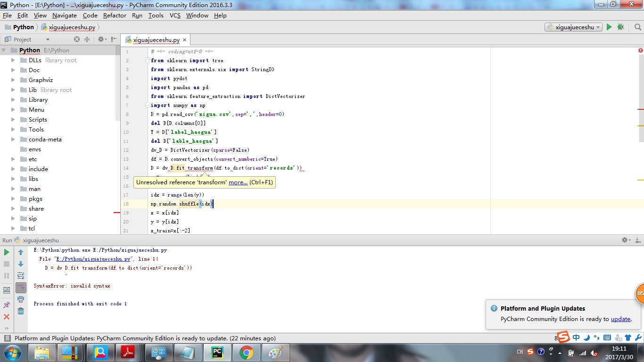
Task: Toggle scroll to end in console
Action: (21, 288)
